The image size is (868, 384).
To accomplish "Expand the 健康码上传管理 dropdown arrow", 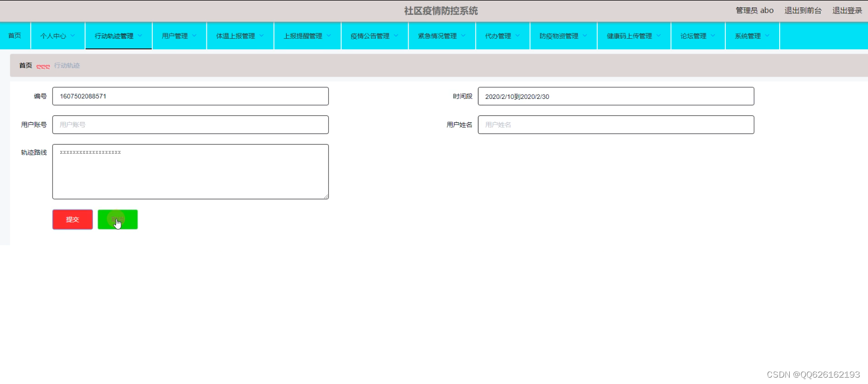I will [x=658, y=36].
